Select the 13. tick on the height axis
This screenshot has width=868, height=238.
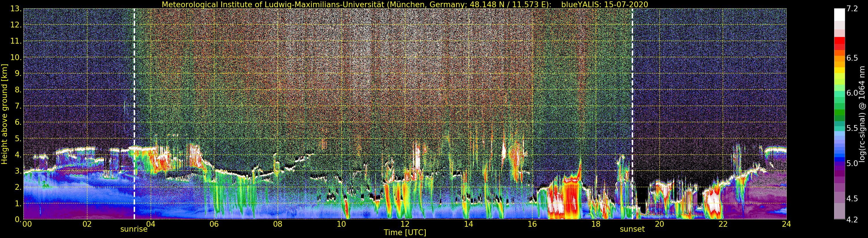[16, 9]
